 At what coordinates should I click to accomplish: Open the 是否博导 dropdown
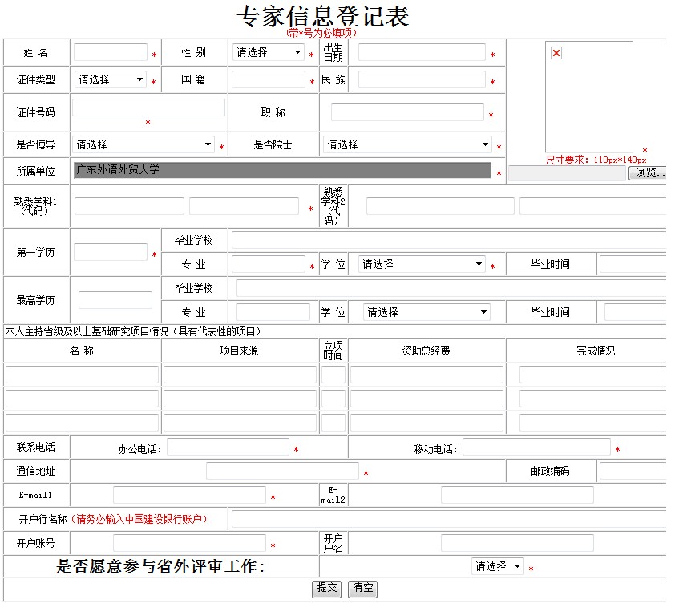[x=143, y=145]
